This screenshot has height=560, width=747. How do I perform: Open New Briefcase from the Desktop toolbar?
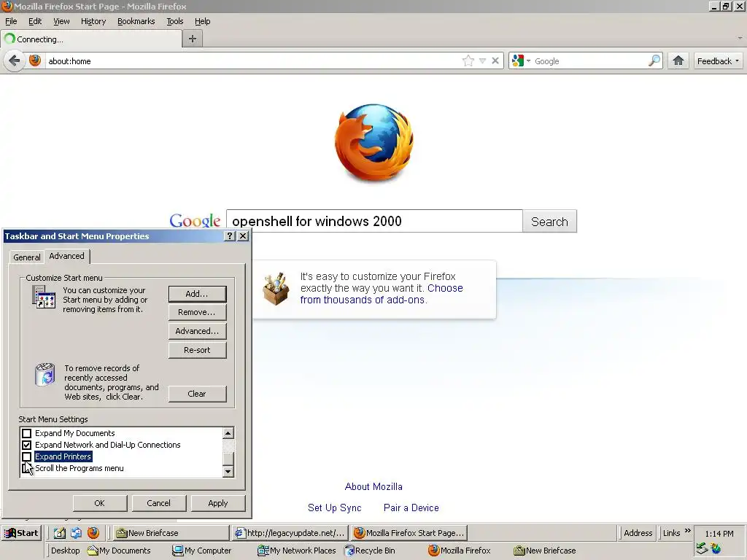tap(545, 551)
